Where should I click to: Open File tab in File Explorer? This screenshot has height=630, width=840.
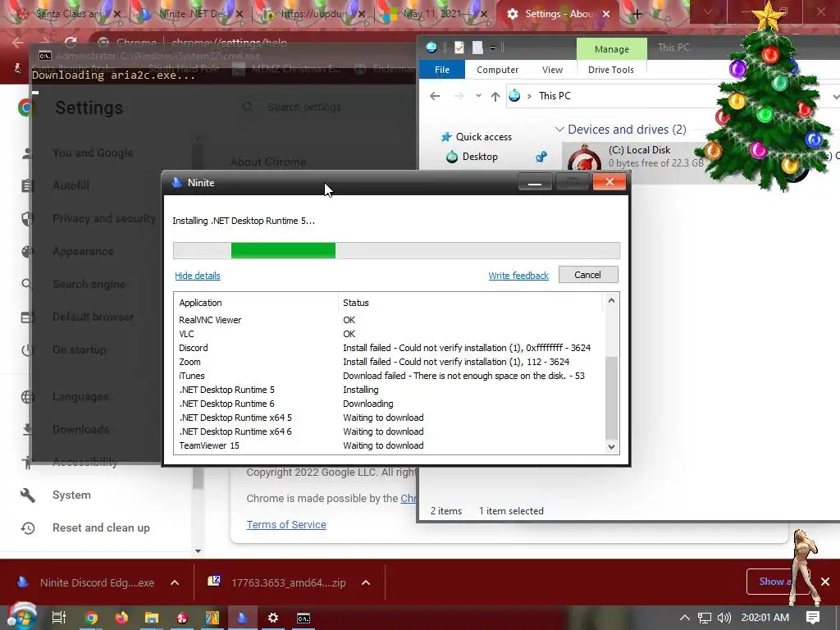pyautogui.click(x=442, y=70)
